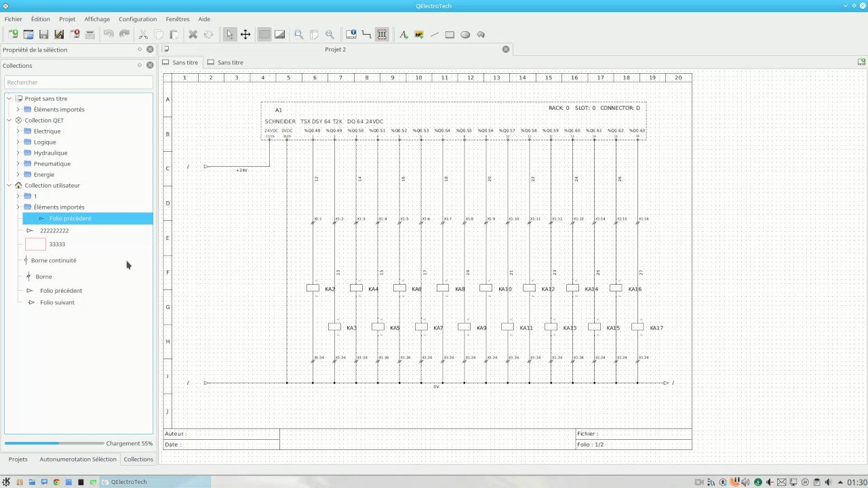The image size is (868, 488).
Task: Expand the Logique folder
Action: [x=18, y=142]
